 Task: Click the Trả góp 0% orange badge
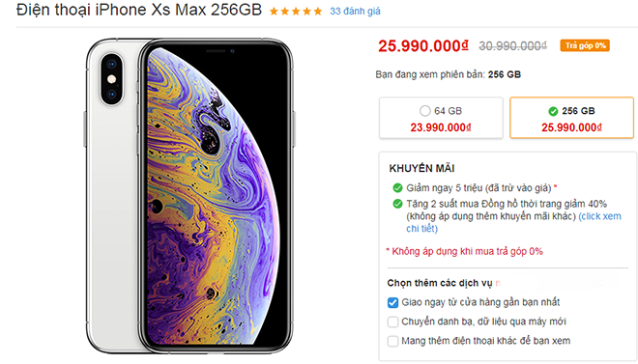point(585,45)
